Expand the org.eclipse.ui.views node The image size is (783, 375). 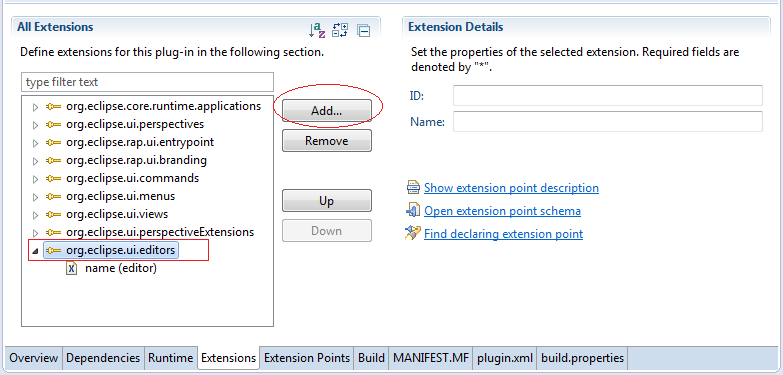coord(35,215)
